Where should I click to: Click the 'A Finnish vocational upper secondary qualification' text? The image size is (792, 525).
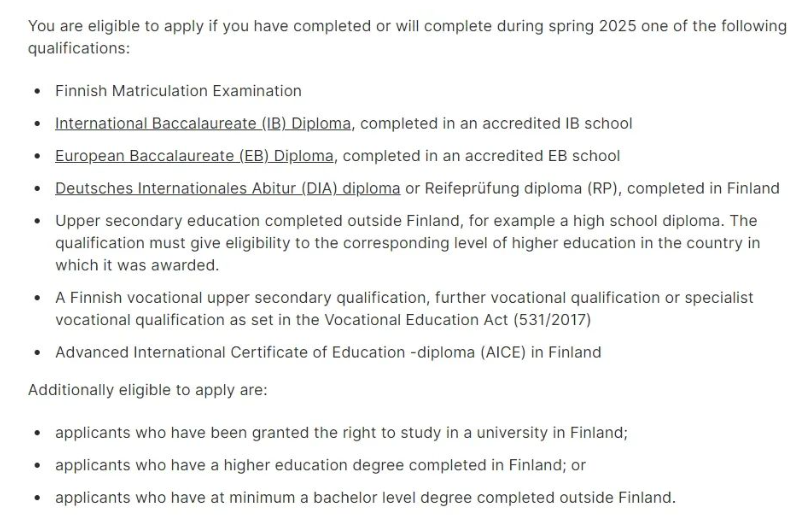(240, 298)
